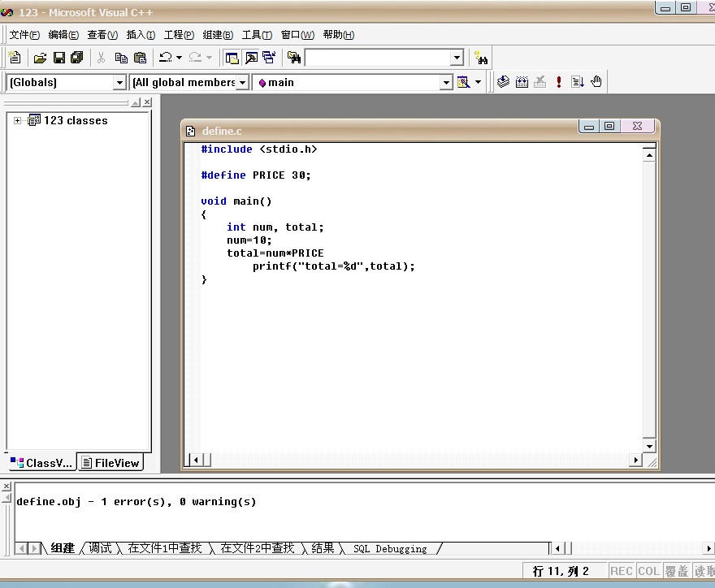The height and width of the screenshot is (588, 715).
Task: Click the New Text File icon
Action: [x=15, y=58]
